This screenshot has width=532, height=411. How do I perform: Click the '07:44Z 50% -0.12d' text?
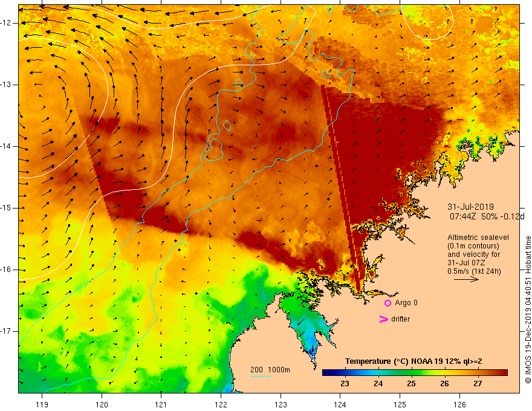pyautogui.click(x=487, y=216)
